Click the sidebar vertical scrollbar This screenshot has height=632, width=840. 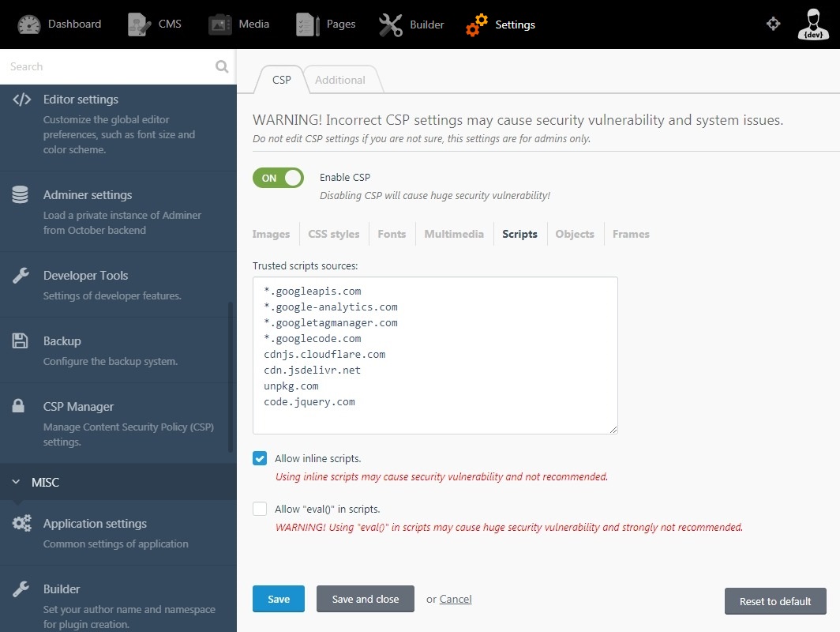(231, 378)
